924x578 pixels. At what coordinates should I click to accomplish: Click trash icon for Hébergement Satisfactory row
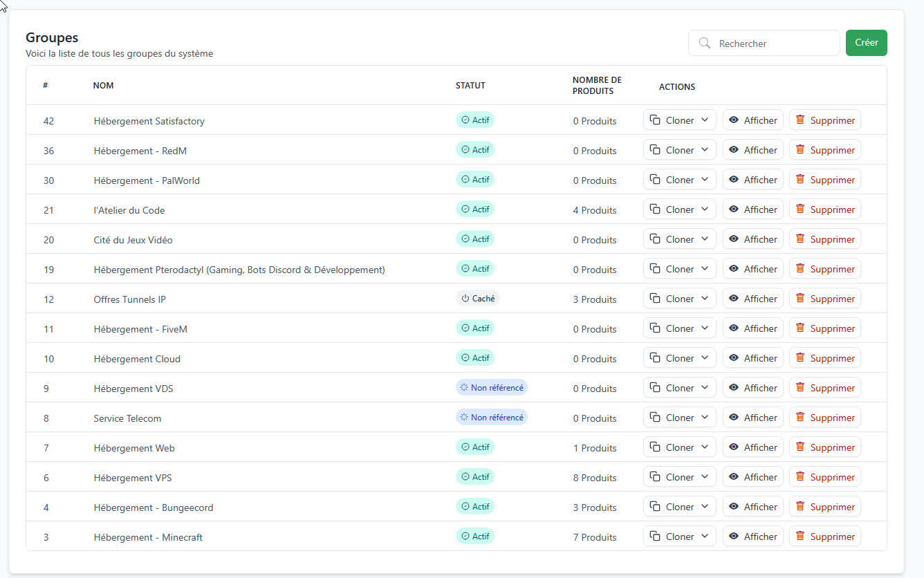coord(800,120)
